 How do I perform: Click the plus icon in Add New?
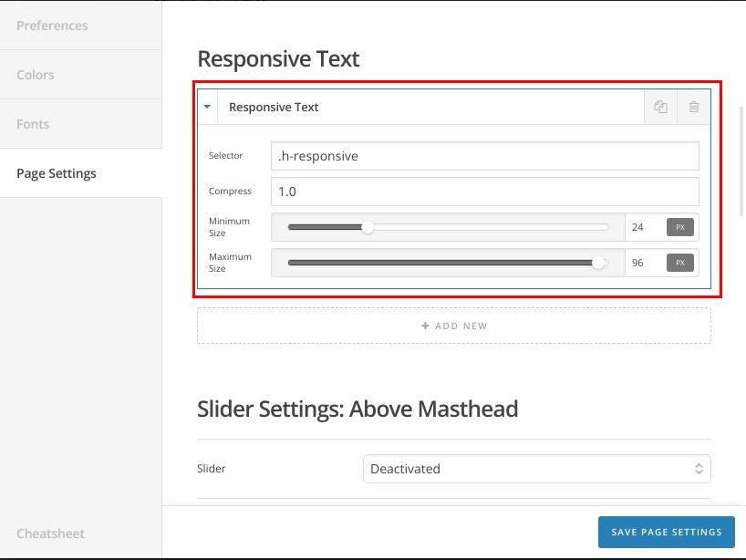[425, 326]
